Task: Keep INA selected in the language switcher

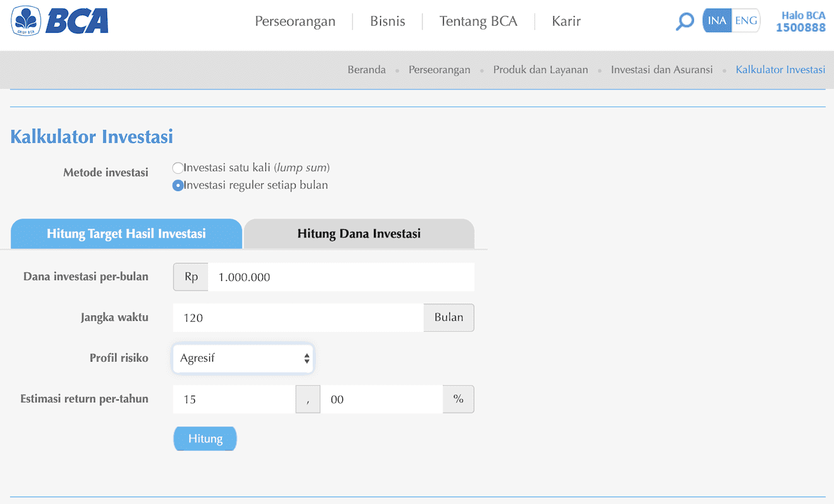Action: coord(716,20)
